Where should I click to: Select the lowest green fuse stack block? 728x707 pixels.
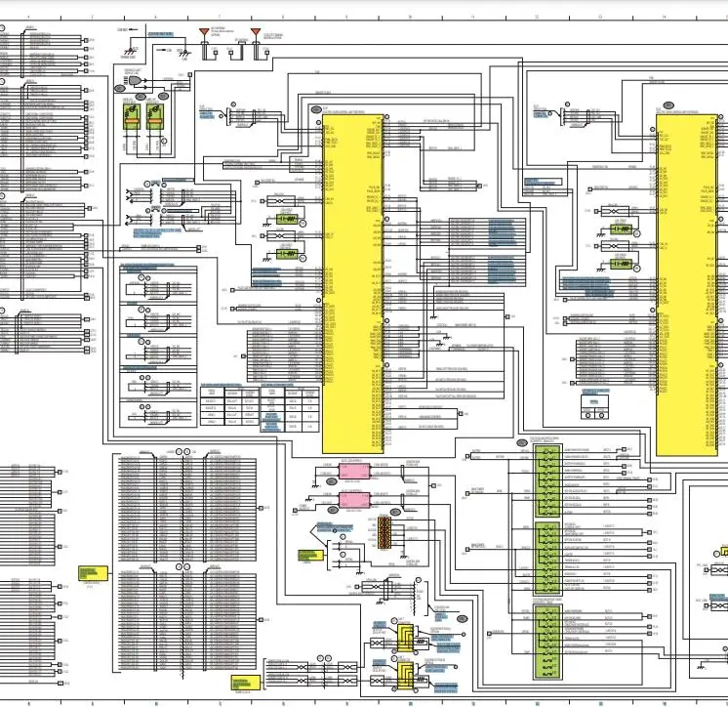[x=547, y=640]
